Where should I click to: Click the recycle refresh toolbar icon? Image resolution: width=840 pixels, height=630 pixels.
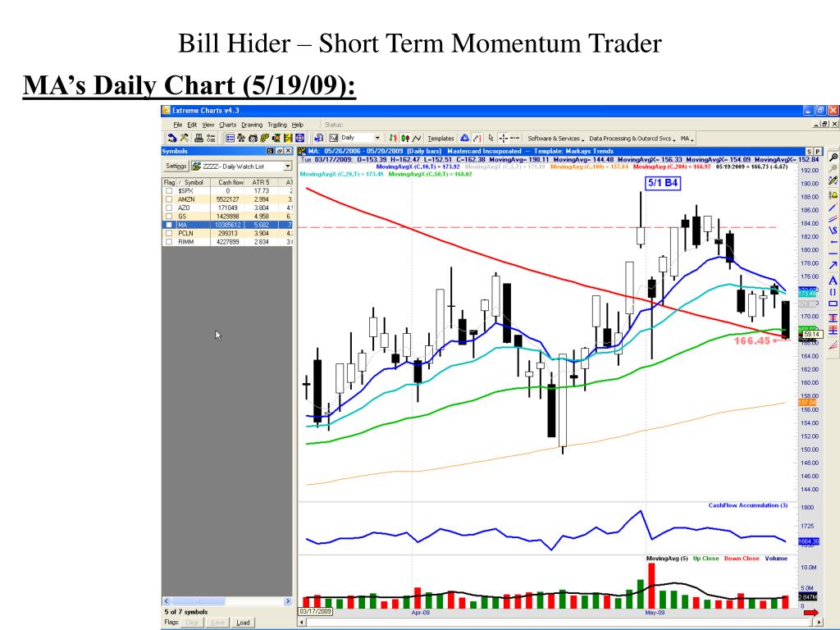coord(464,138)
